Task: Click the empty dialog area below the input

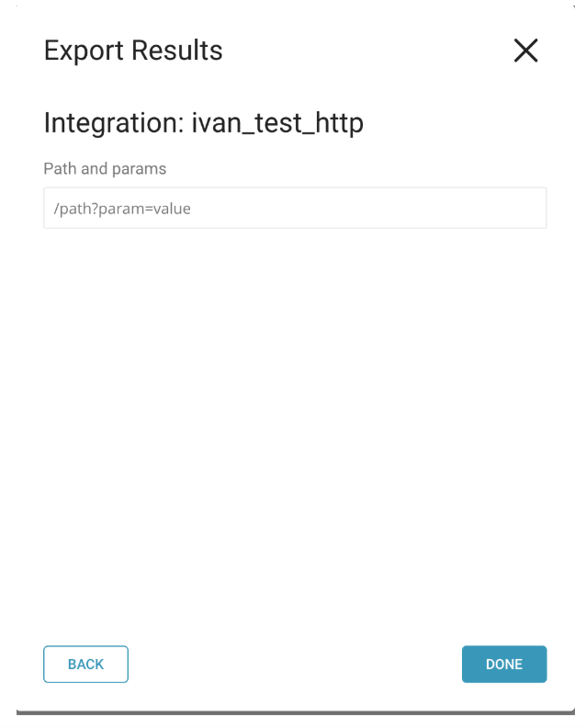Action: tap(295, 414)
